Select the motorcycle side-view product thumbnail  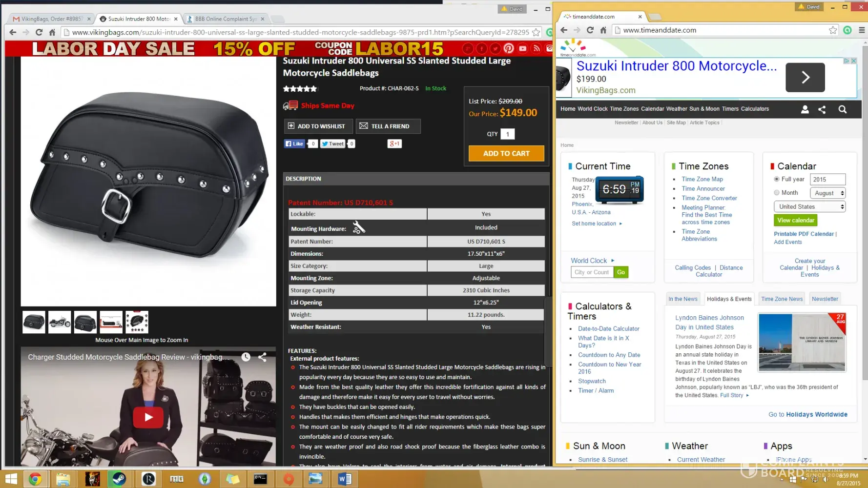[60, 323]
